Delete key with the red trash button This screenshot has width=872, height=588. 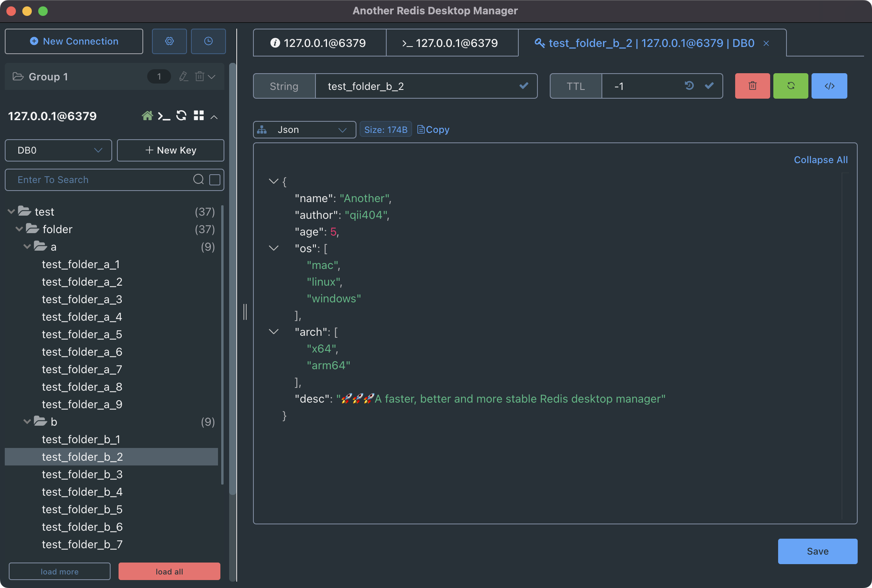(x=752, y=86)
